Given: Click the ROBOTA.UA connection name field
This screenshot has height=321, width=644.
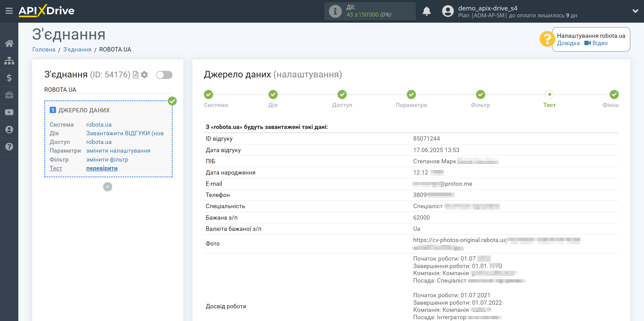Looking at the screenshot, I should (x=108, y=90).
